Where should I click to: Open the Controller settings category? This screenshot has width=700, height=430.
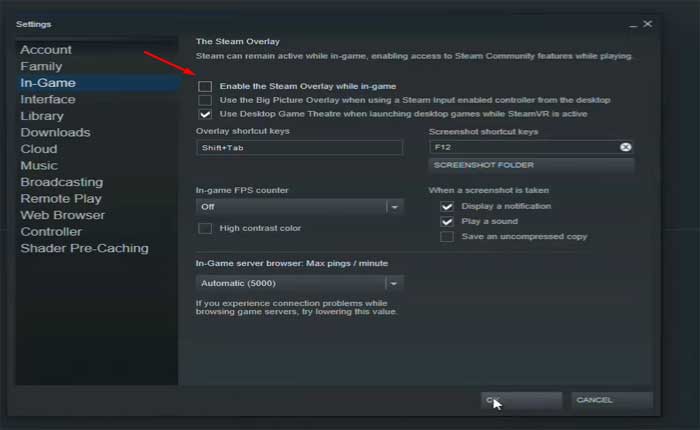click(51, 232)
